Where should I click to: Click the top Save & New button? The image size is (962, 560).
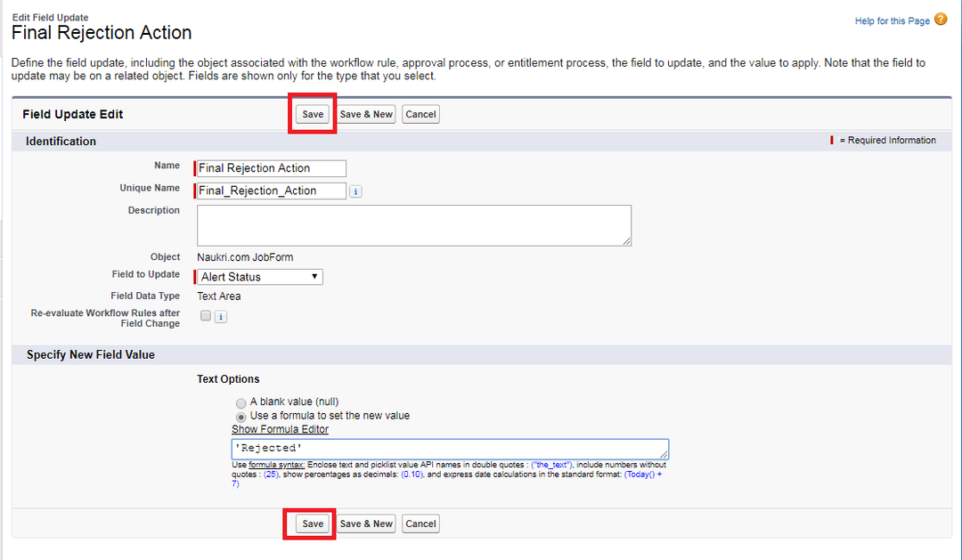point(366,114)
